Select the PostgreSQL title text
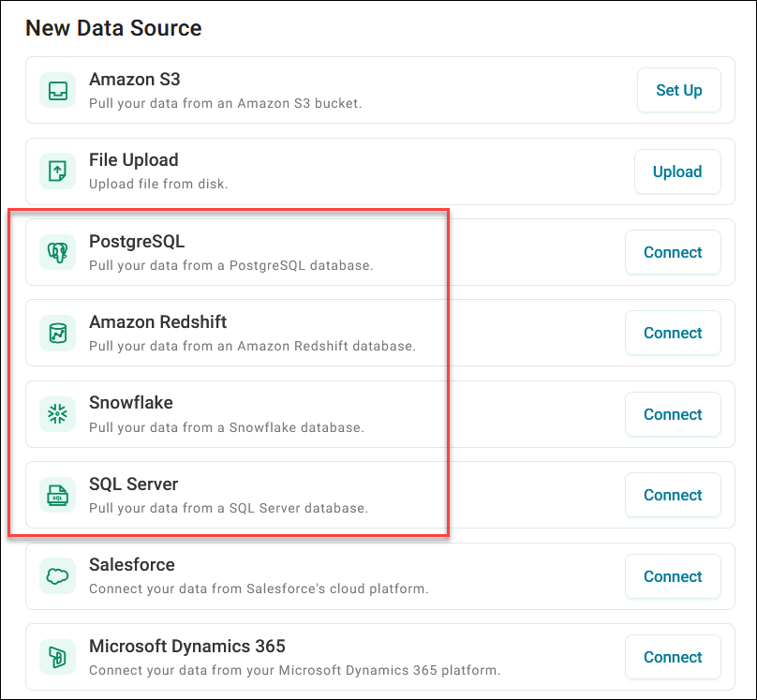This screenshot has height=700, width=757. 137,242
